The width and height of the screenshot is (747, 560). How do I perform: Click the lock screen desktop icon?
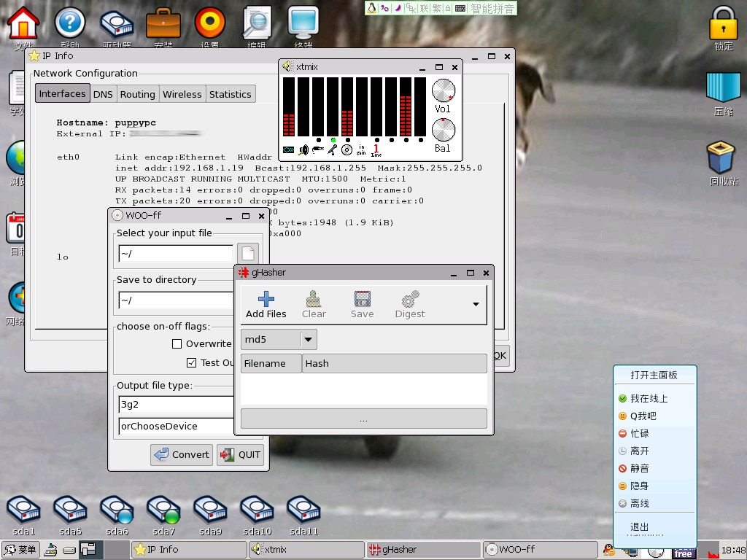[x=723, y=23]
